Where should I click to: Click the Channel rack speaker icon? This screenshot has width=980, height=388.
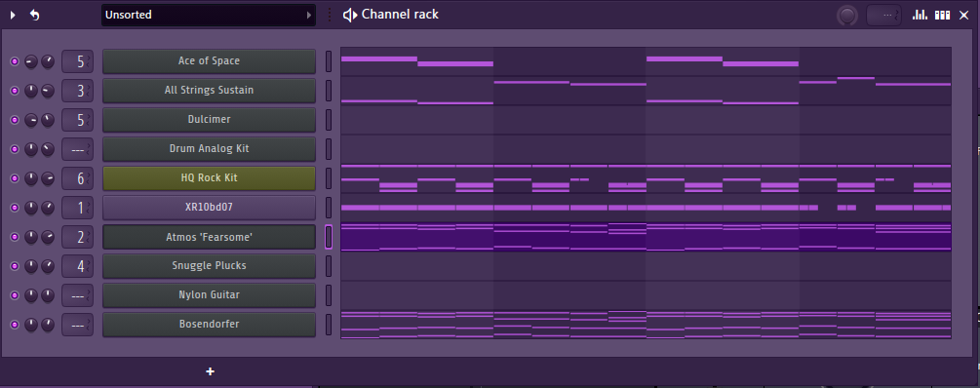350,15
